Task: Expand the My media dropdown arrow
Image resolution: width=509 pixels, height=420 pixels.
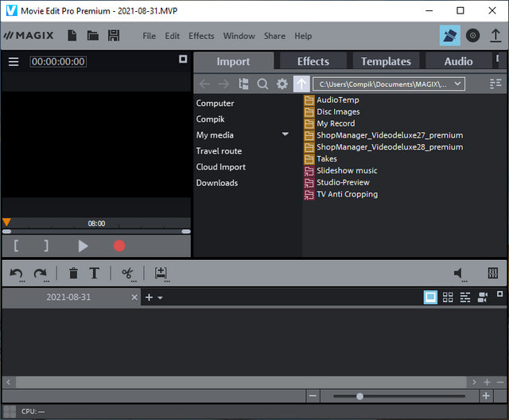Action: click(x=286, y=134)
